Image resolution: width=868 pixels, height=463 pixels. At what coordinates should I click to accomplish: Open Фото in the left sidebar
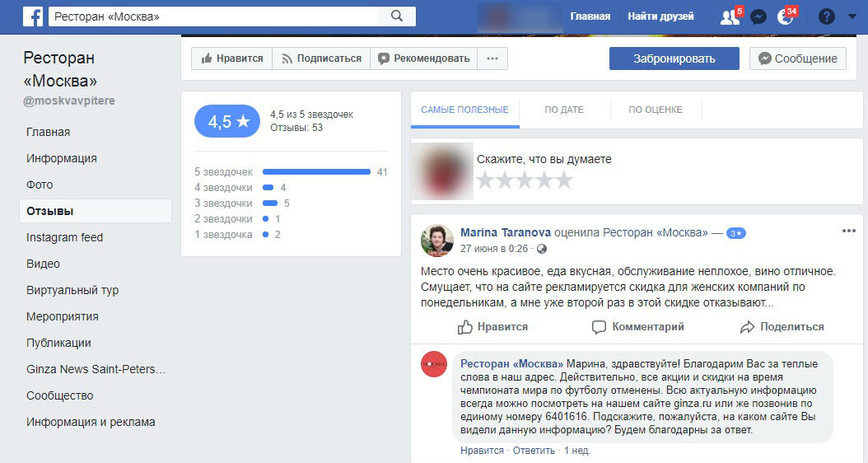[40, 185]
